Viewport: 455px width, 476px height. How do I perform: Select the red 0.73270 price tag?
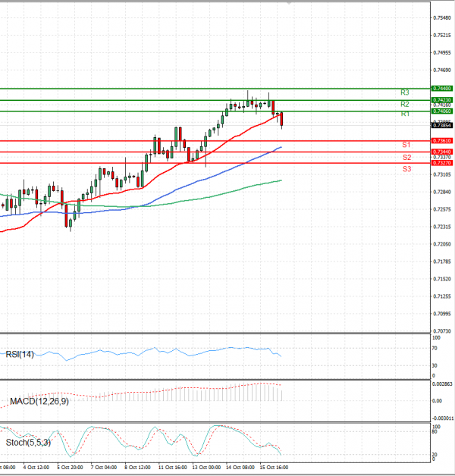(x=442, y=163)
